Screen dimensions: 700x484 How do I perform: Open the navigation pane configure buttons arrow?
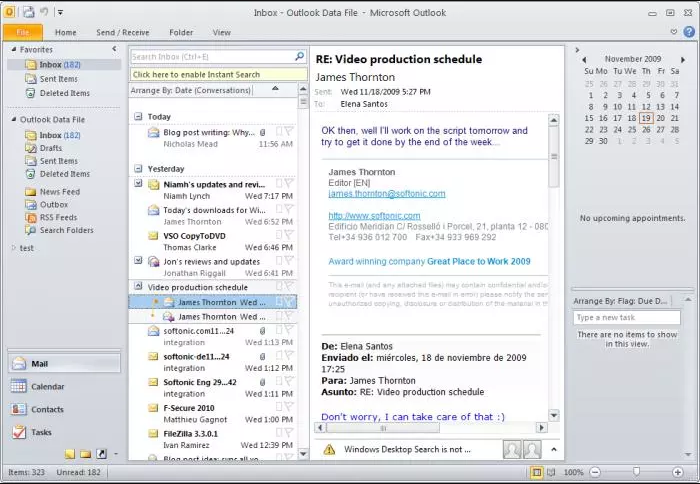pyautogui.click(x=116, y=454)
